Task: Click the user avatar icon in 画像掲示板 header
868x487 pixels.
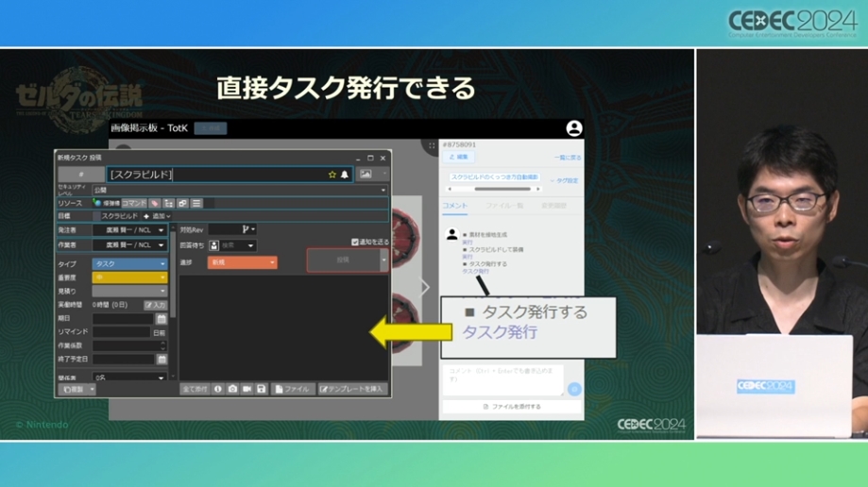Action: [x=574, y=128]
